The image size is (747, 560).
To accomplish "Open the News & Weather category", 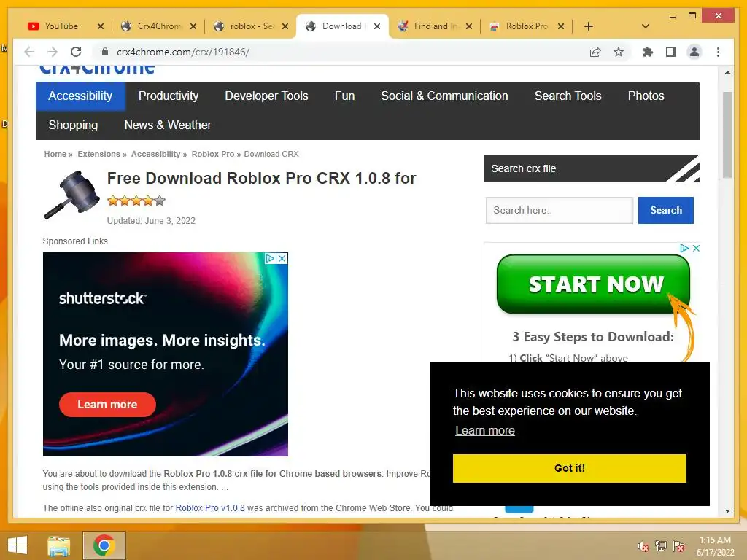I will [x=167, y=125].
